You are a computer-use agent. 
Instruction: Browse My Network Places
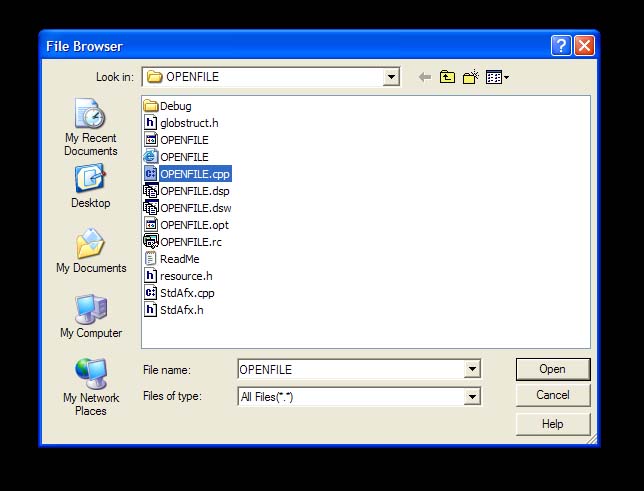tap(90, 387)
